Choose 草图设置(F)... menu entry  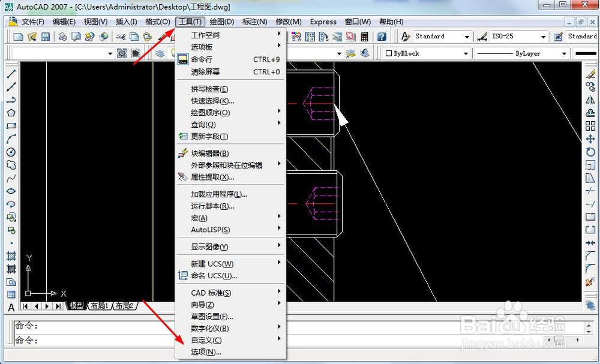(x=231, y=316)
